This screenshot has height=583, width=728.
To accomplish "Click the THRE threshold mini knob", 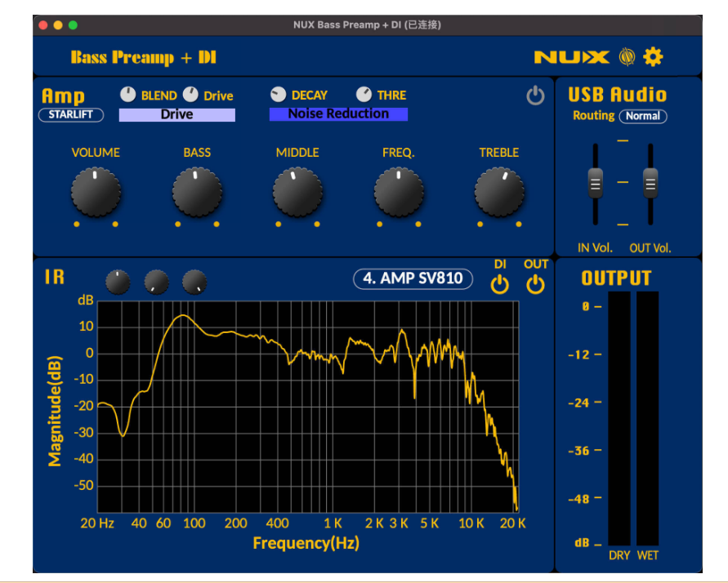I will point(364,95).
